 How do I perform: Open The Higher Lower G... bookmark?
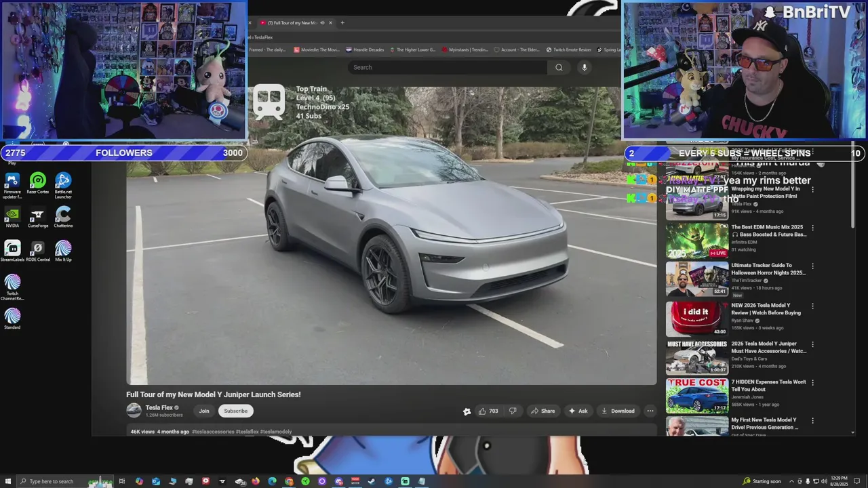click(413, 49)
